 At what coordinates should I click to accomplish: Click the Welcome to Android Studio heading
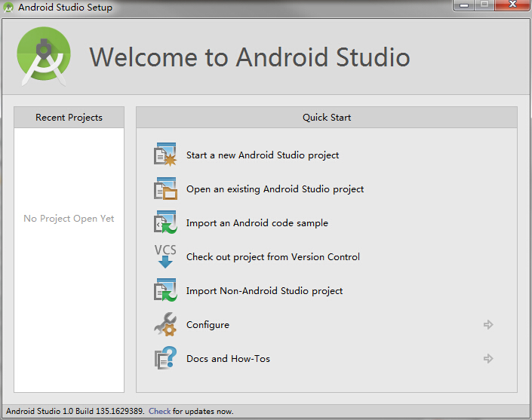[250, 57]
